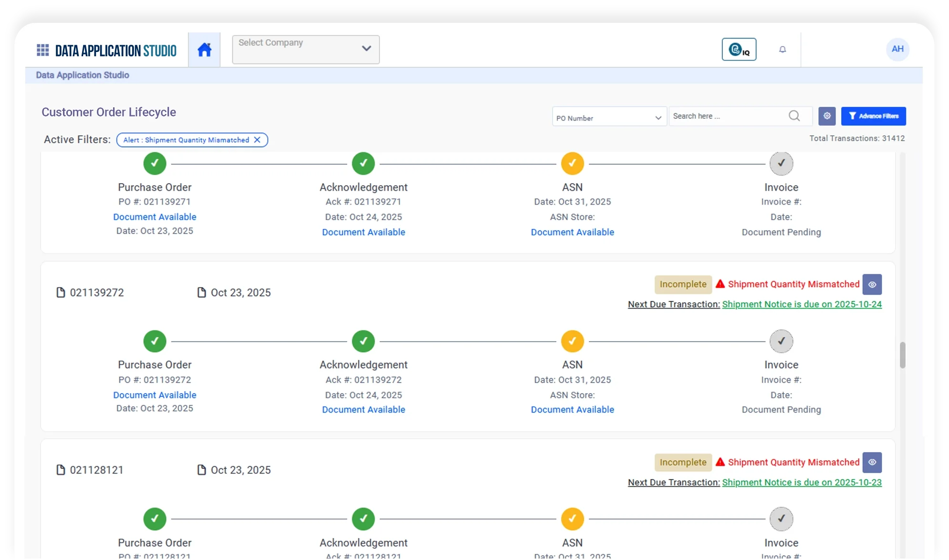Click the Purchase Order green check for 021139272
The image size is (949, 560).
click(x=155, y=341)
